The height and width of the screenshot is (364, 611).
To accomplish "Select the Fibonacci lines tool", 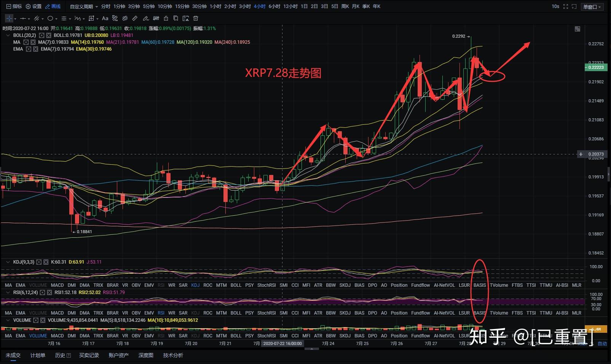I will point(64,18).
